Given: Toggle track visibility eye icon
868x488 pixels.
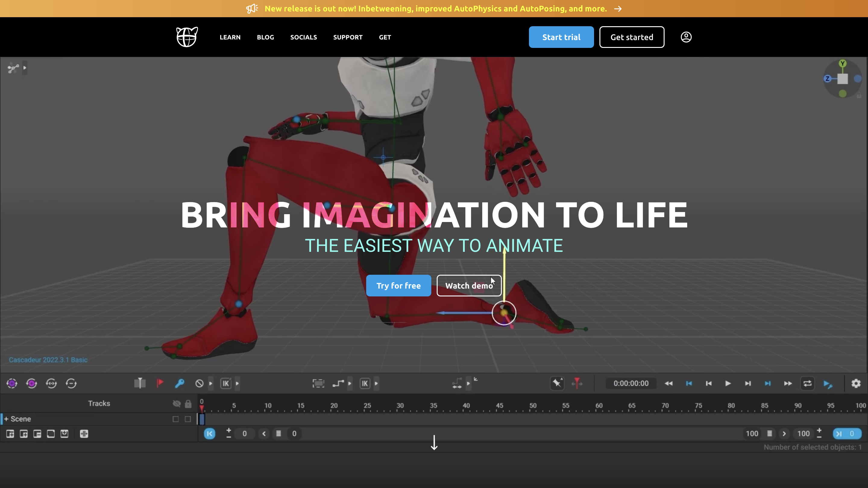Looking at the screenshot, I should pyautogui.click(x=177, y=403).
